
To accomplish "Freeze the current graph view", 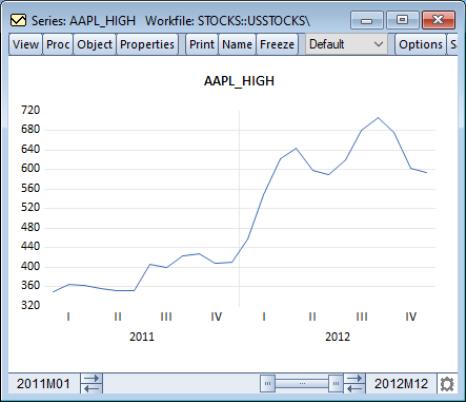I will coord(277,44).
